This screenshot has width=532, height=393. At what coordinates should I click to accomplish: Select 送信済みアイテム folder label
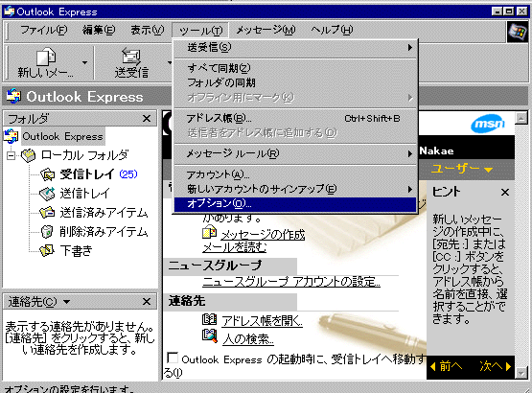point(104,213)
